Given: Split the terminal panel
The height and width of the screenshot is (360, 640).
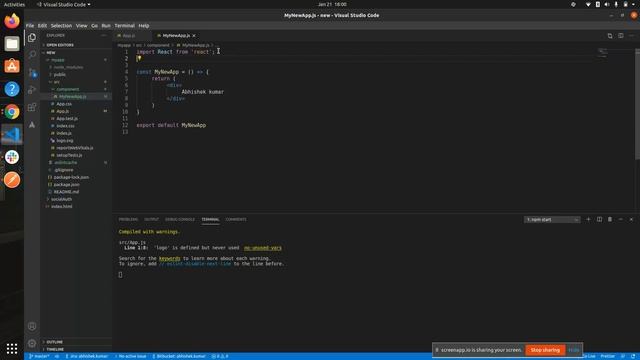Looking at the screenshot, I should 599,220.
